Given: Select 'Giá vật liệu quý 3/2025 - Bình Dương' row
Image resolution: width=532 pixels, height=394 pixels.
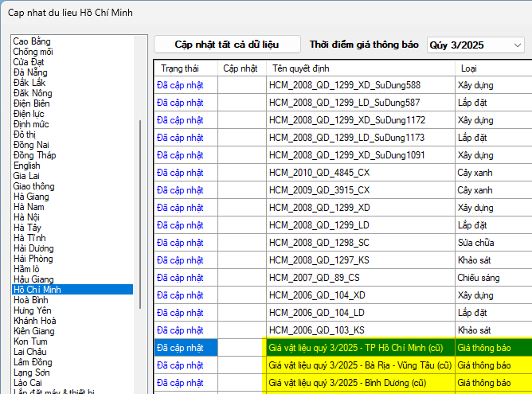Looking at the screenshot, I should 346,383.
